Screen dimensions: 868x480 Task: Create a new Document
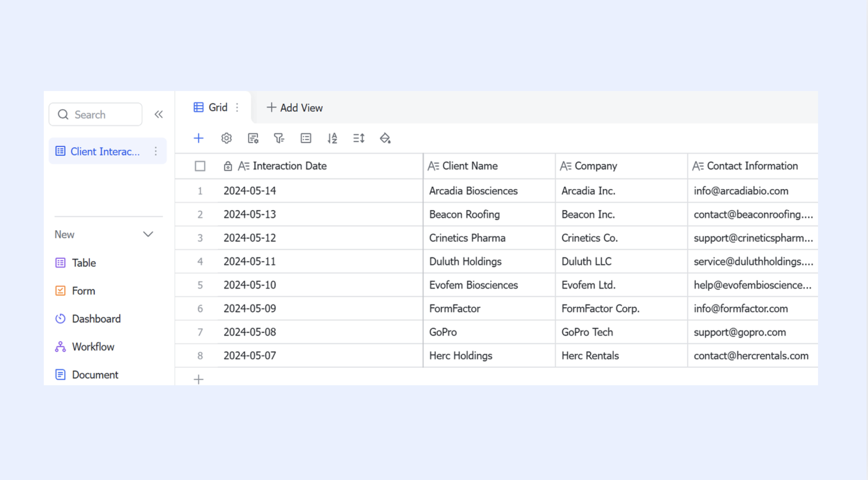(87, 374)
